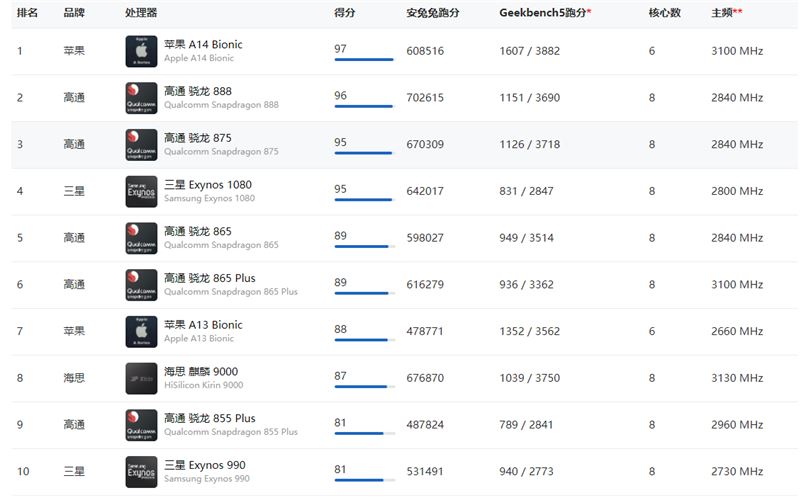Click the Exynos 1080 chip icon

pyautogui.click(x=141, y=191)
